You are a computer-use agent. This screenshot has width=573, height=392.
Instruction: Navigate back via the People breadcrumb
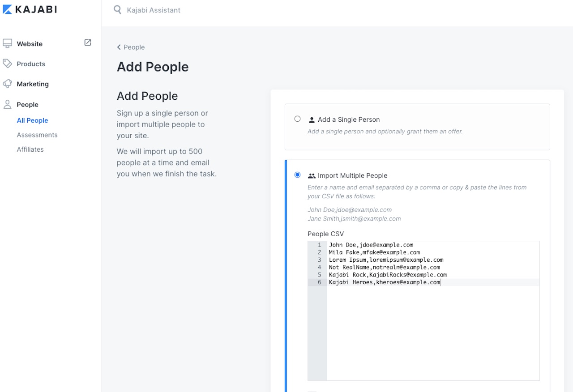pos(131,47)
